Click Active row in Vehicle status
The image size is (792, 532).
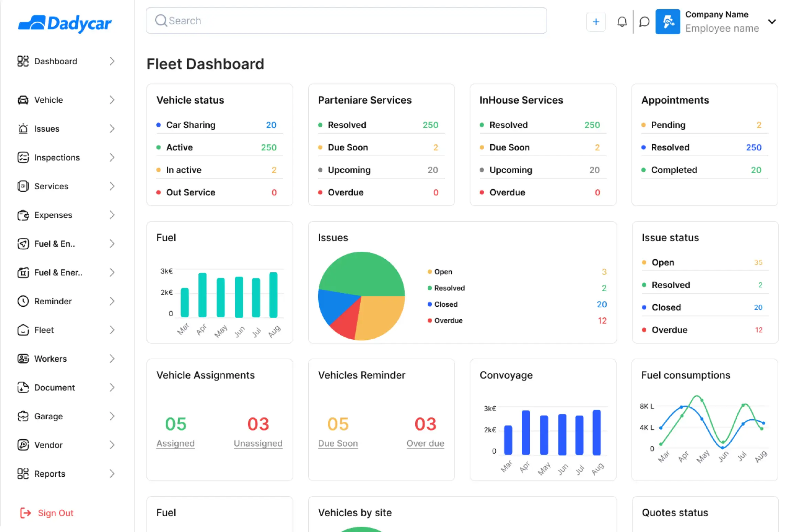tap(220, 147)
